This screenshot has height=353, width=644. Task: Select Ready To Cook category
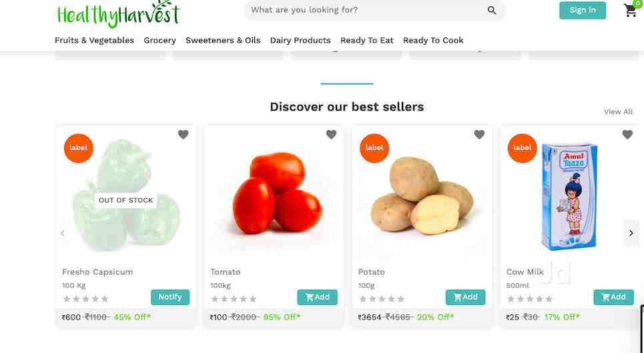tap(433, 40)
